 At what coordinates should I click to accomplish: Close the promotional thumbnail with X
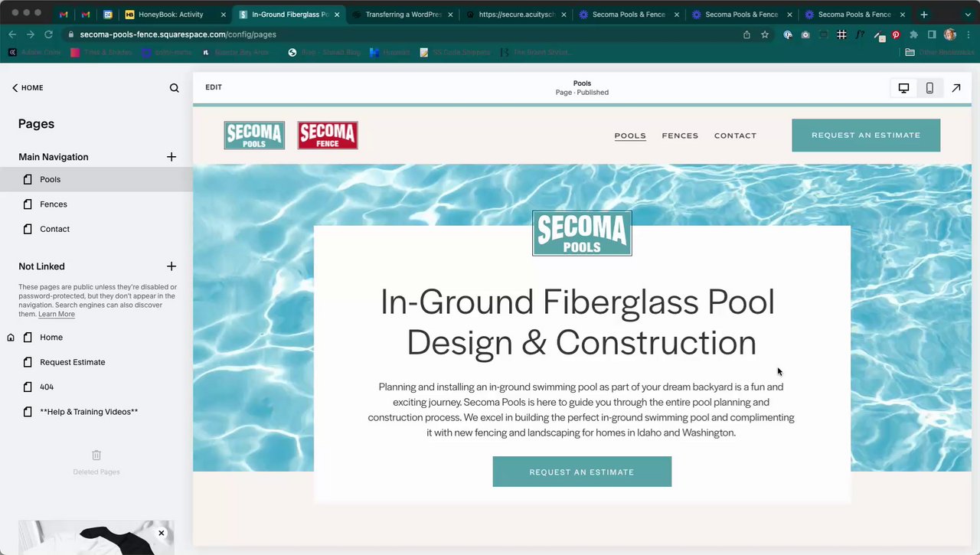[x=162, y=533]
